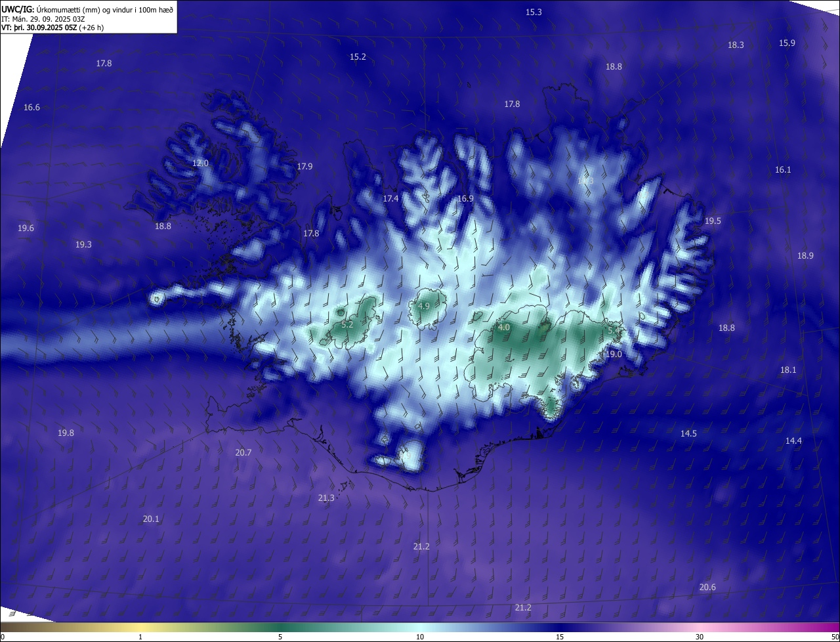Click the 5 tick on the color scale

coord(280,637)
